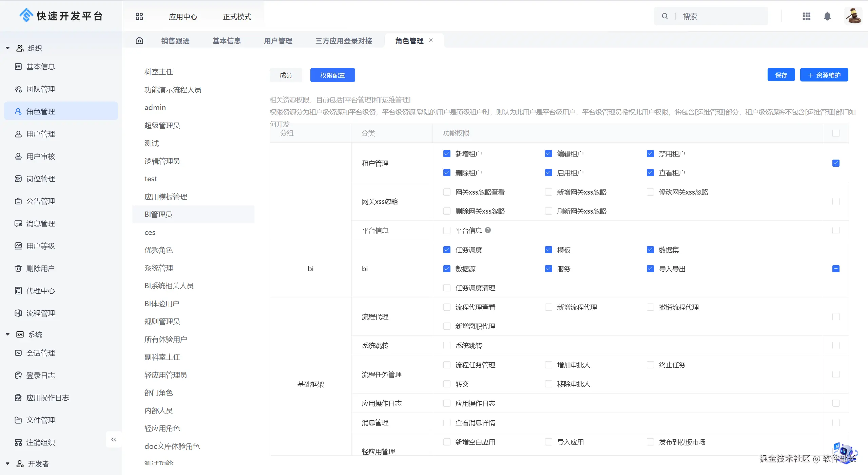The image size is (868, 475).
Task: Collapse the sidebar with the double-chevron icon
Action: (x=114, y=439)
